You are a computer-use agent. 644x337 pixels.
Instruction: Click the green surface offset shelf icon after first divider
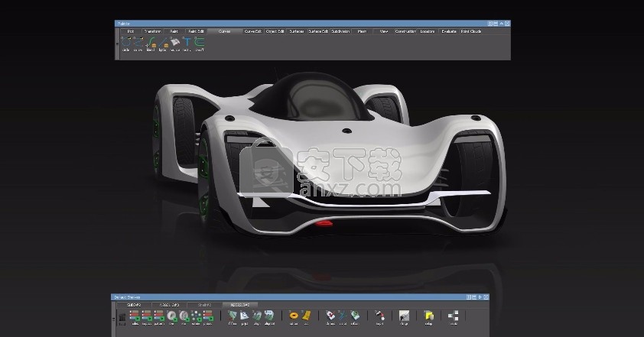tap(233, 316)
